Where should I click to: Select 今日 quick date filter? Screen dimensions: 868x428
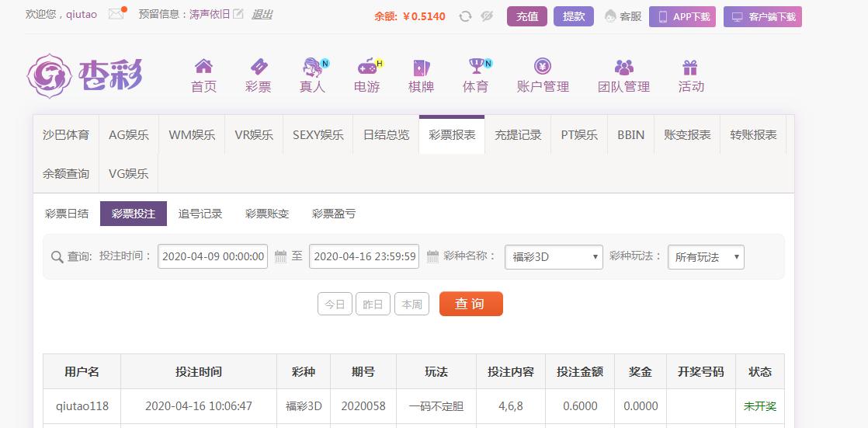tap(335, 304)
